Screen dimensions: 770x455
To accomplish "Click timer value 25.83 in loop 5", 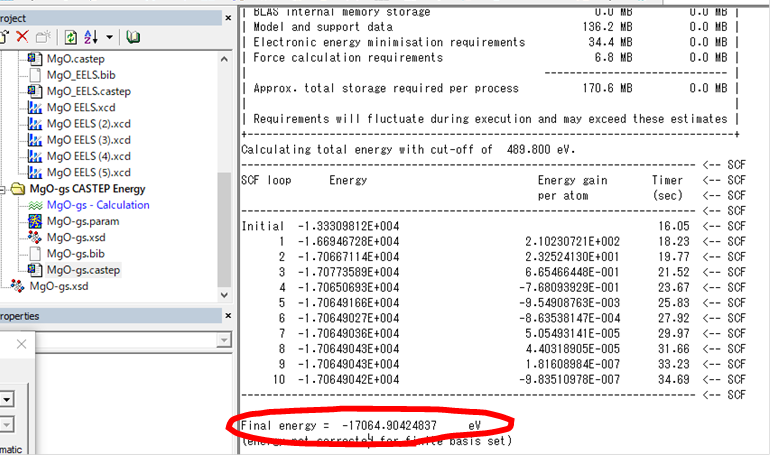I will coord(674,303).
